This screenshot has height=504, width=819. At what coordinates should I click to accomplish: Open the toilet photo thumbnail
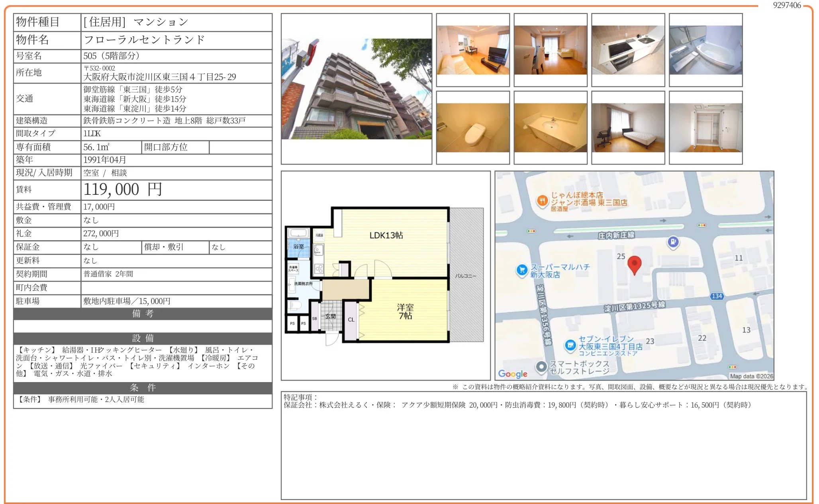tap(473, 127)
